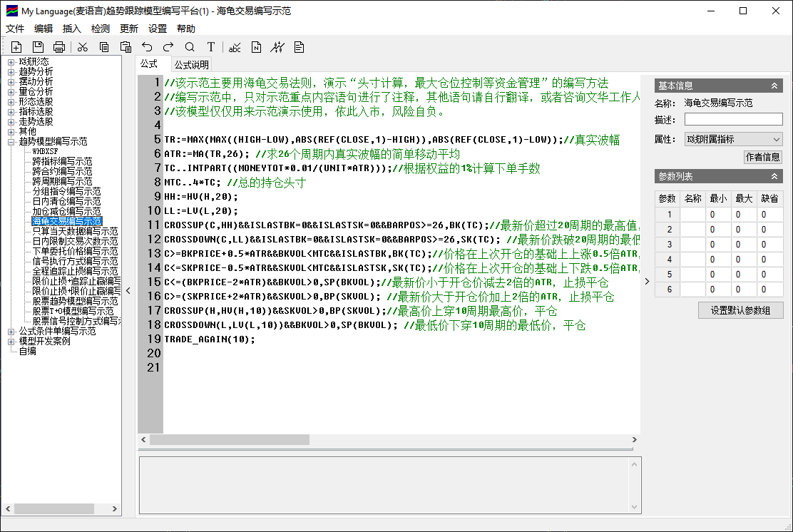Switch to the 公式说明 tab

click(x=192, y=65)
